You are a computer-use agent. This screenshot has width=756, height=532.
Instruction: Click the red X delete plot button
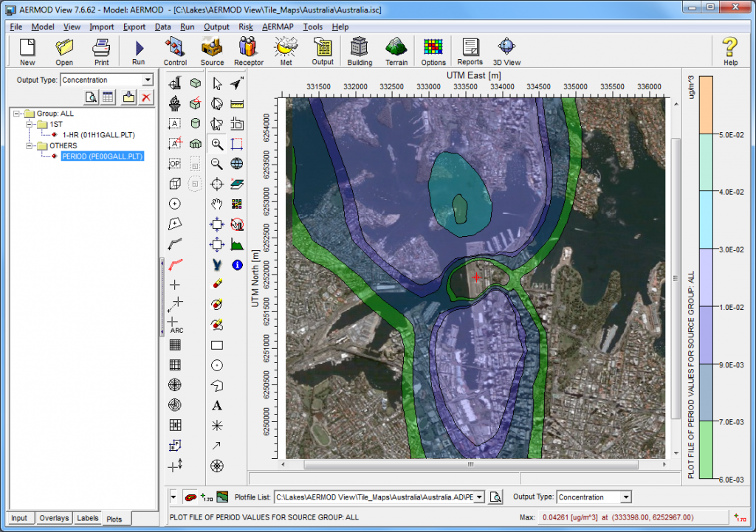tap(146, 97)
